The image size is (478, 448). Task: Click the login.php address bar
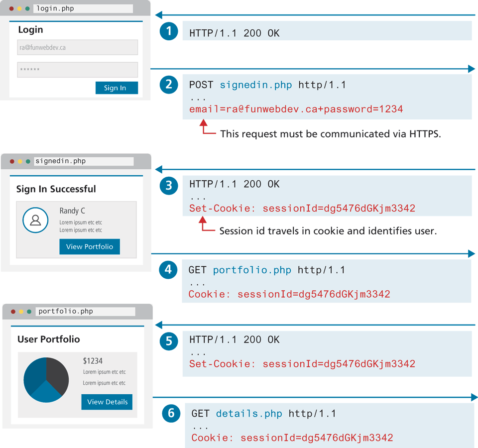[83, 8]
